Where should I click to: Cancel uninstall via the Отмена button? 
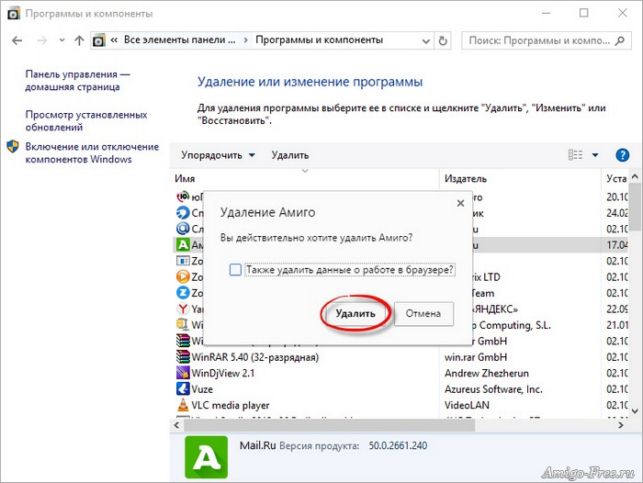(x=424, y=314)
